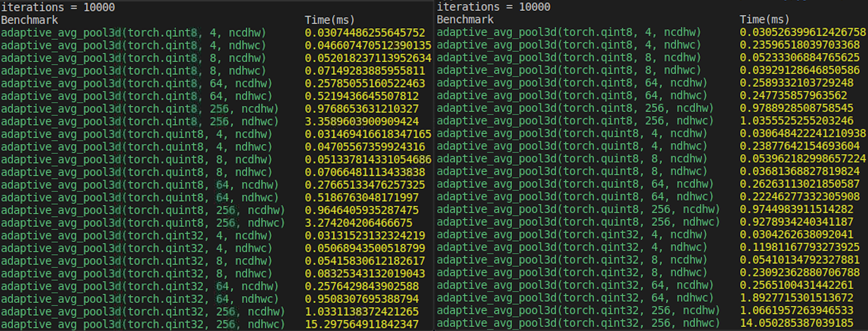
Task: Click the time value 0.11981167793273925
Action: point(800,247)
